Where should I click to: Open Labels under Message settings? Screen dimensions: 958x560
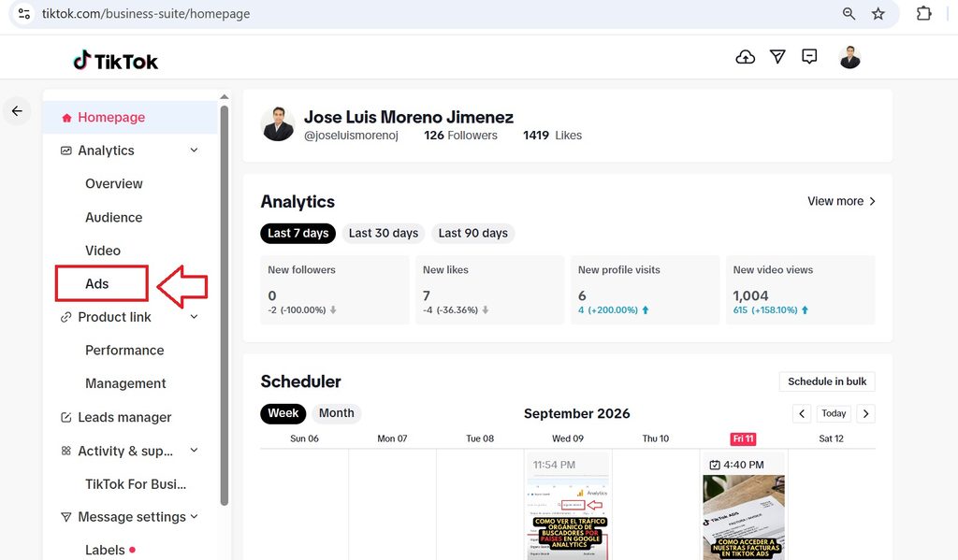coord(105,551)
